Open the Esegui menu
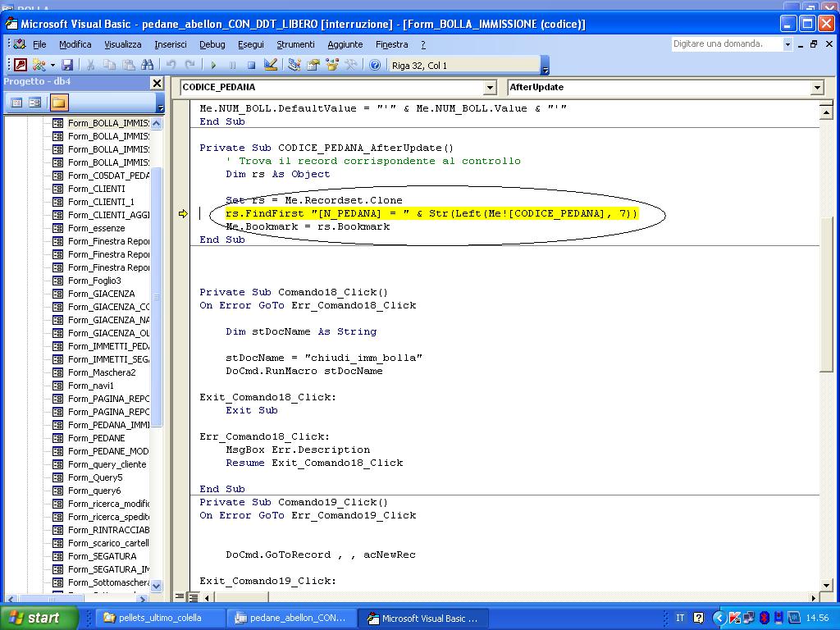The width and height of the screenshot is (840, 630). (251, 44)
